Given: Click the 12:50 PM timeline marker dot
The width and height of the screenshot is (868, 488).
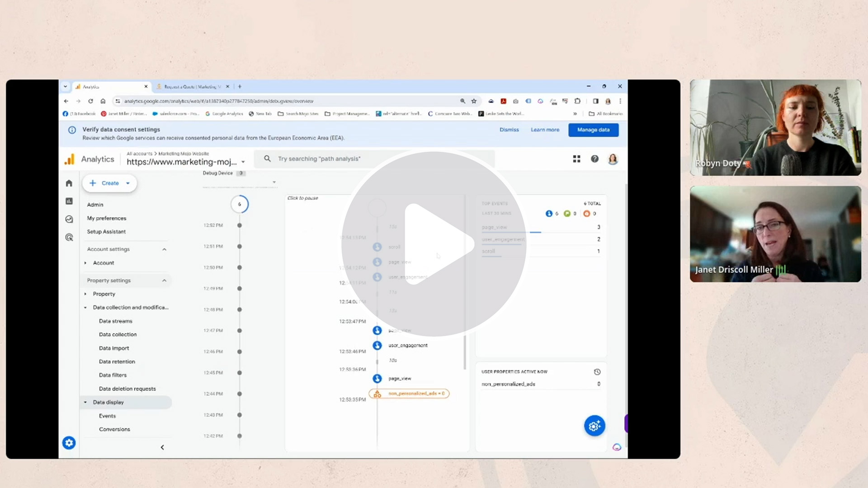Looking at the screenshot, I should (240, 267).
